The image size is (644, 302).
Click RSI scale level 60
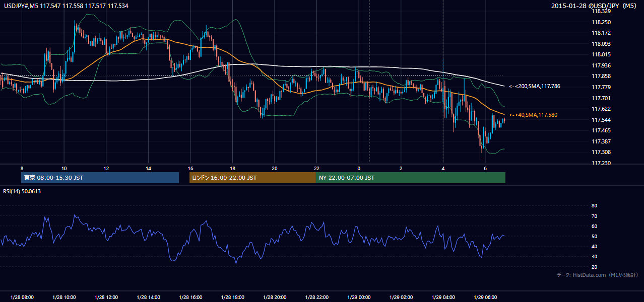point(594,226)
